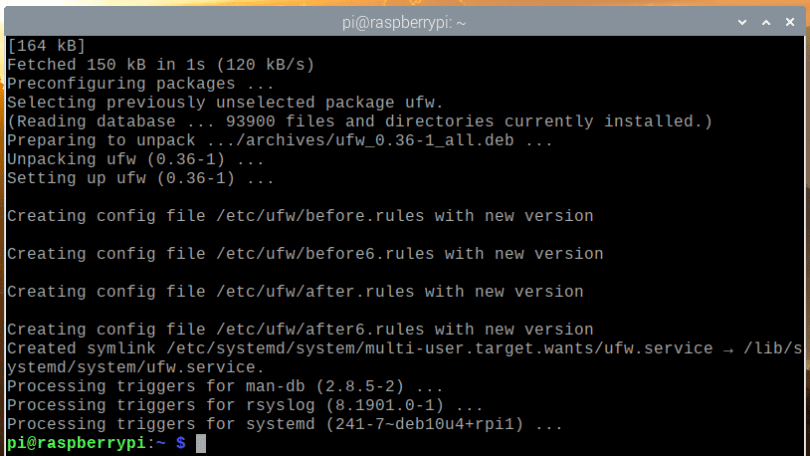Viewport: 810px width, 456px height.
Task: Click the 'Fetched 150 kB' line
Action: pyautogui.click(x=160, y=65)
